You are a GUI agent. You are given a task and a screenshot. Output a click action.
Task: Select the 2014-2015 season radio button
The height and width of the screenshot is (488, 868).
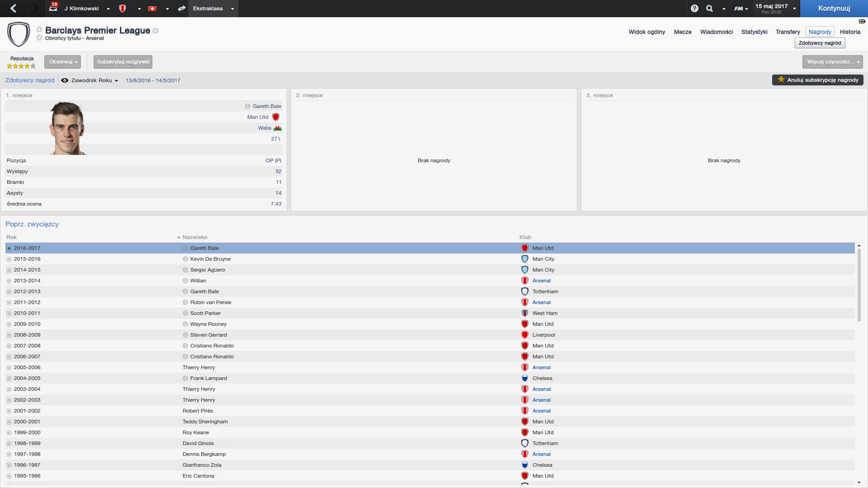pyautogui.click(x=9, y=270)
